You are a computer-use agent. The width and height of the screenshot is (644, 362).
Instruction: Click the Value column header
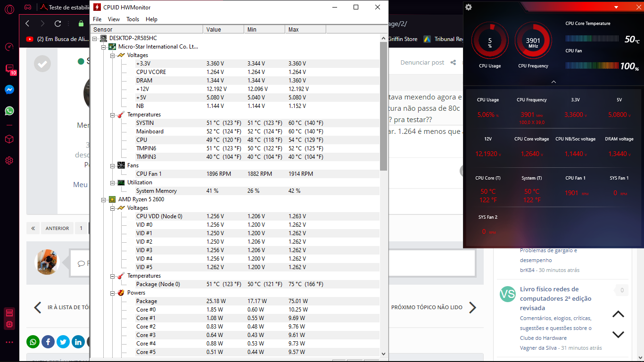pyautogui.click(x=224, y=30)
